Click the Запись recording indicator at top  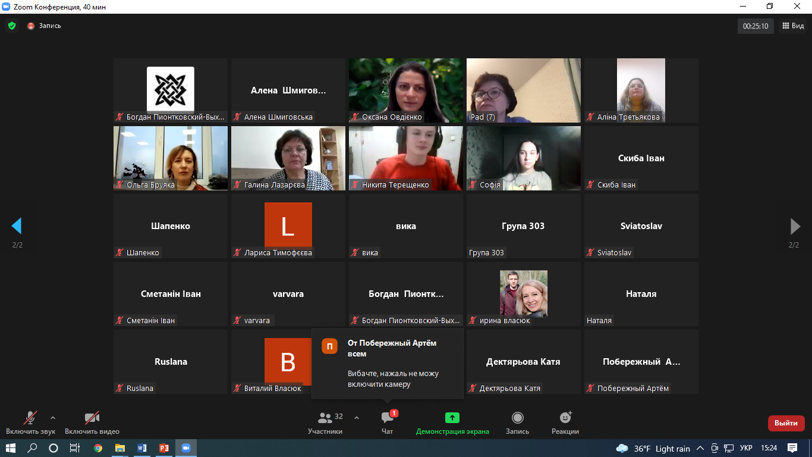coord(44,26)
